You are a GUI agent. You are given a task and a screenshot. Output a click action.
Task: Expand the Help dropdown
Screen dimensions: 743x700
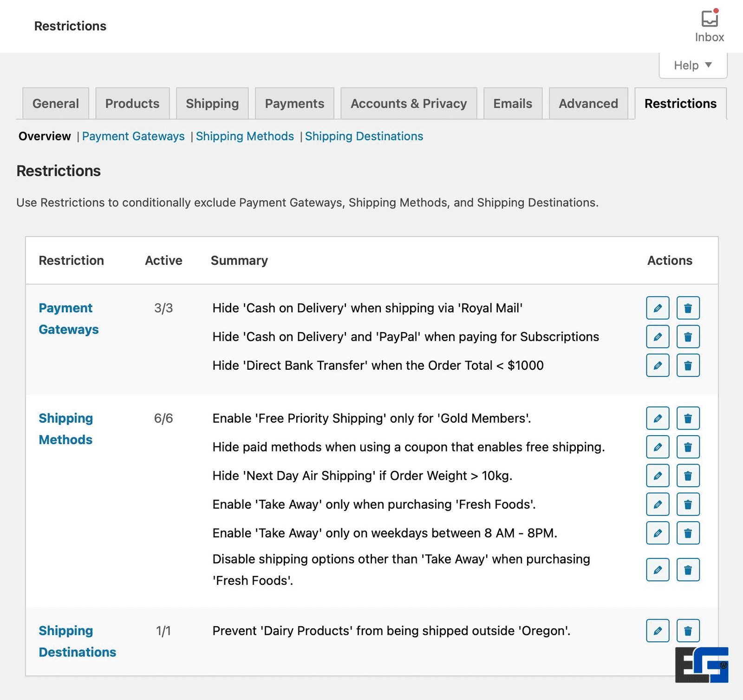click(x=692, y=65)
